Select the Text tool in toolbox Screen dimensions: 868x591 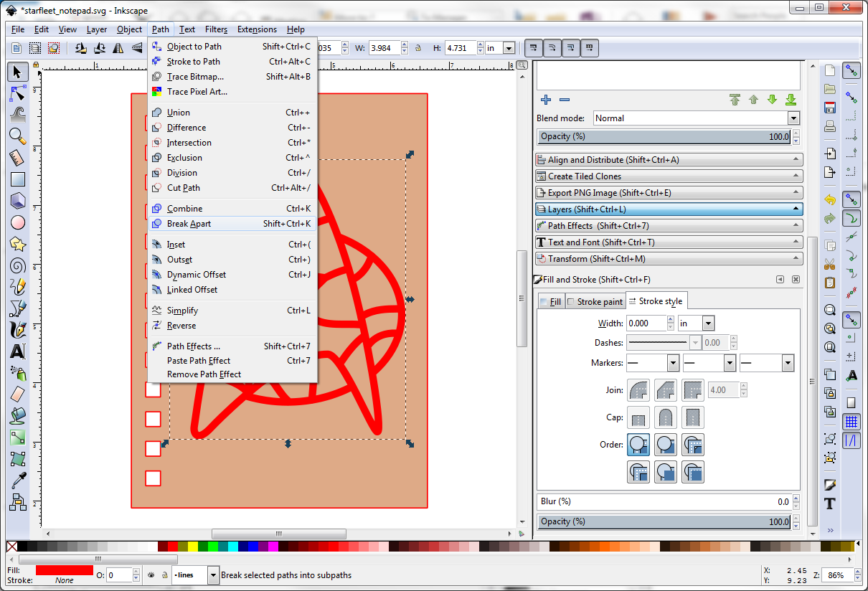point(18,351)
